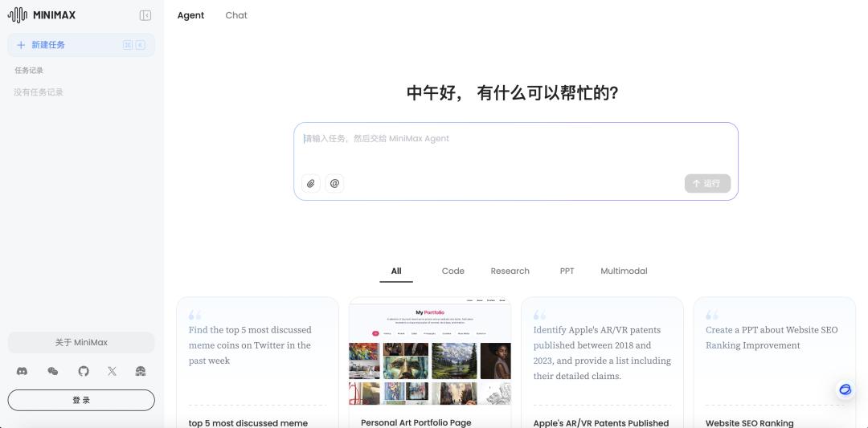Filter examples by Code category
The height and width of the screenshot is (428, 868).
tap(452, 271)
